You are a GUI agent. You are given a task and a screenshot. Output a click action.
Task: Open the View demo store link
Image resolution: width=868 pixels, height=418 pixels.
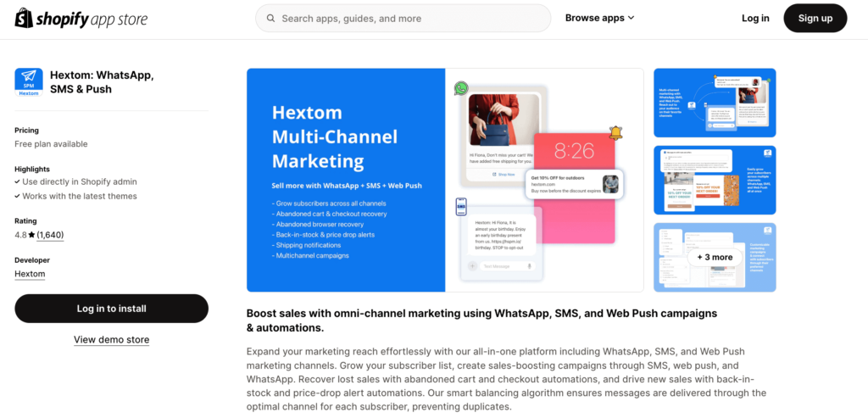click(111, 339)
